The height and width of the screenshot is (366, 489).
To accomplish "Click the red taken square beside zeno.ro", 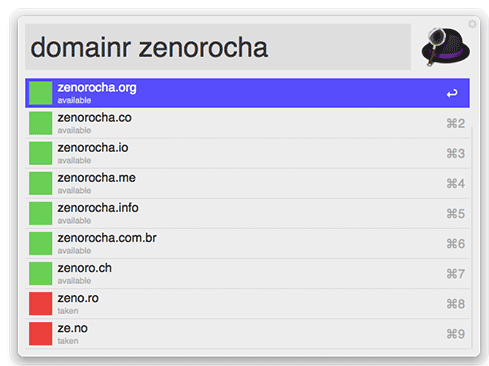I will click(40, 304).
